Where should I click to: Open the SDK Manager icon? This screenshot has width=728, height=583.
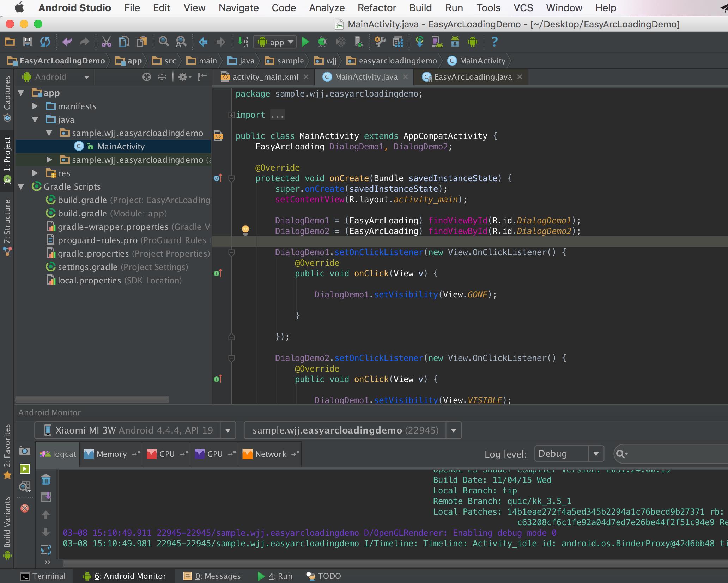(455, 42)
